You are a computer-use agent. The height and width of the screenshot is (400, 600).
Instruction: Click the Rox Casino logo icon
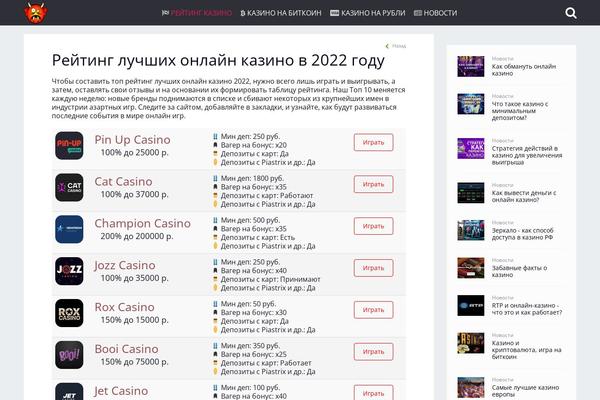[x=69, y=313]
